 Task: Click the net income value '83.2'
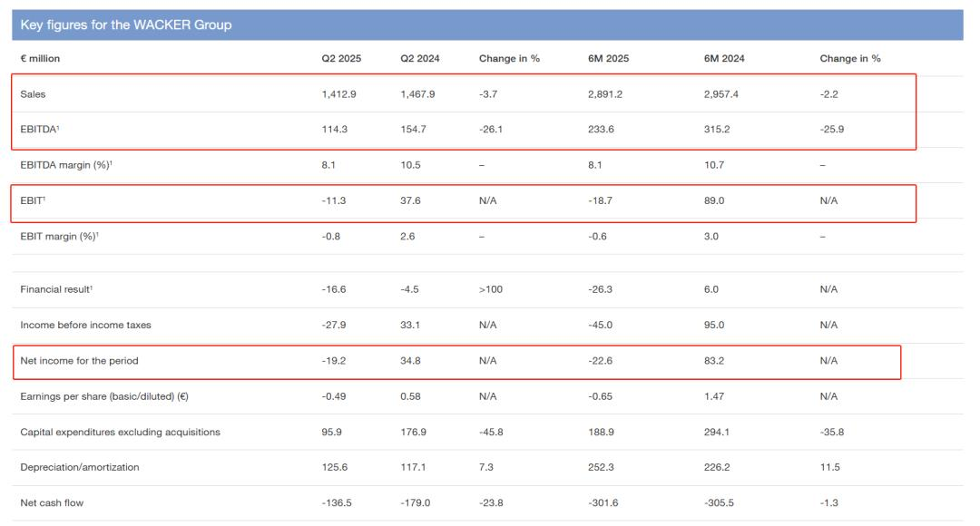point(714,360)
